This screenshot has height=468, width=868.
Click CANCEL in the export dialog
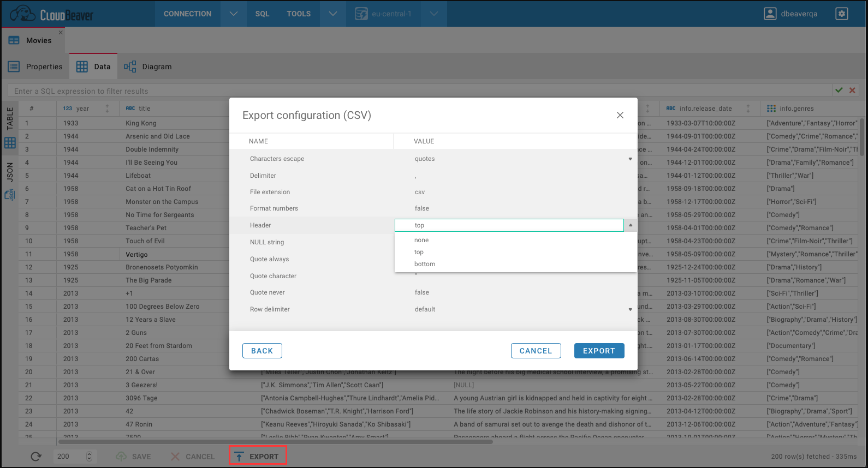(536, 351)
